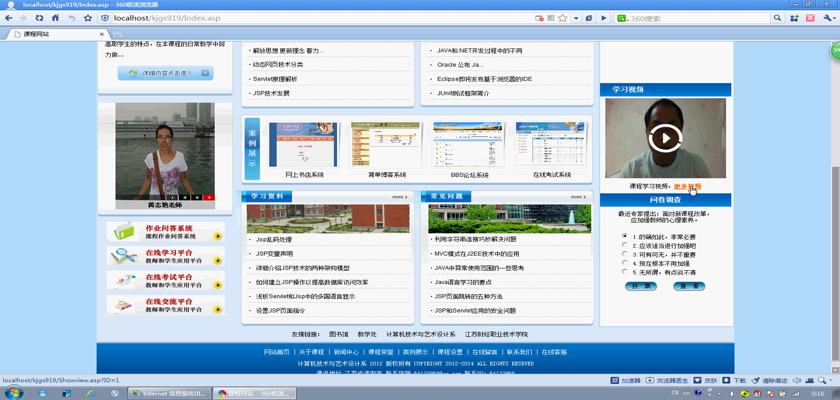Select survey option 1 的确如此，非常必要
Viewport: 840px width, 400px height.
(625, 237)
